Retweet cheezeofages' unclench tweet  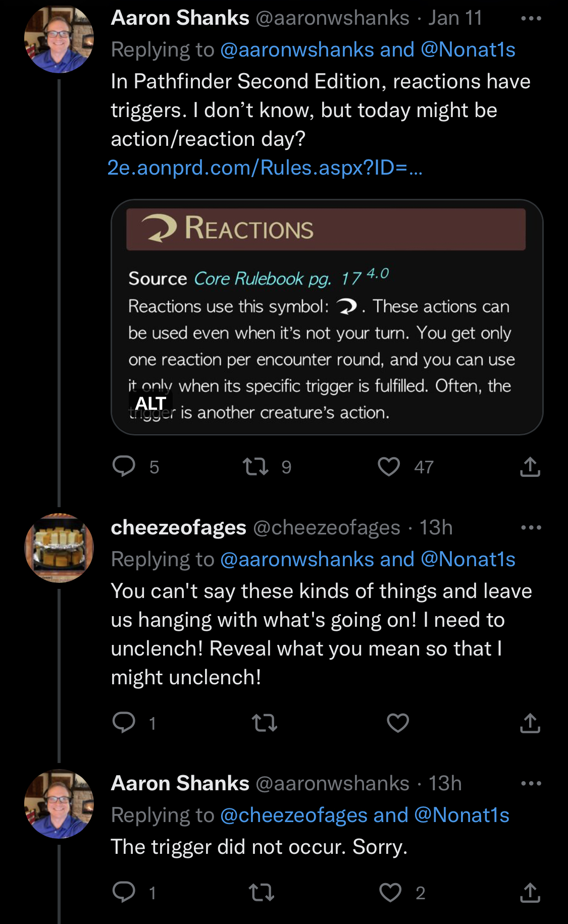click(265, 722)
